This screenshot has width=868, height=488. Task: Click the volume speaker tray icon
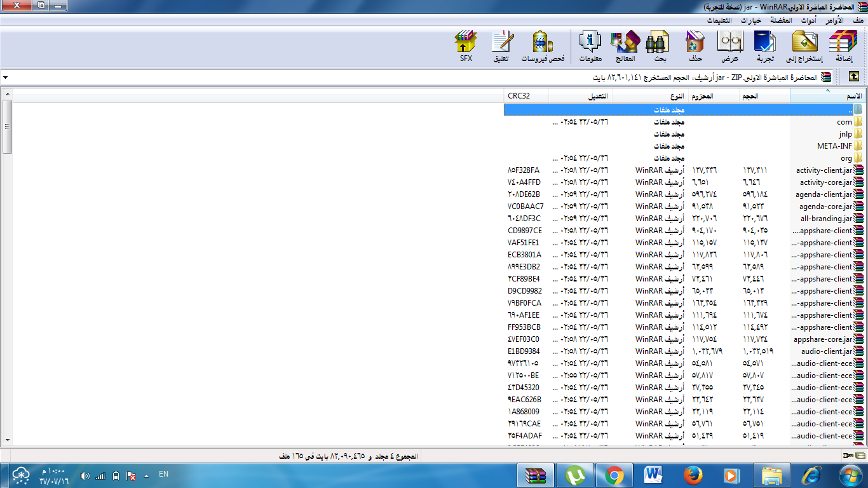pyautogui.click(x=85, y=475)
